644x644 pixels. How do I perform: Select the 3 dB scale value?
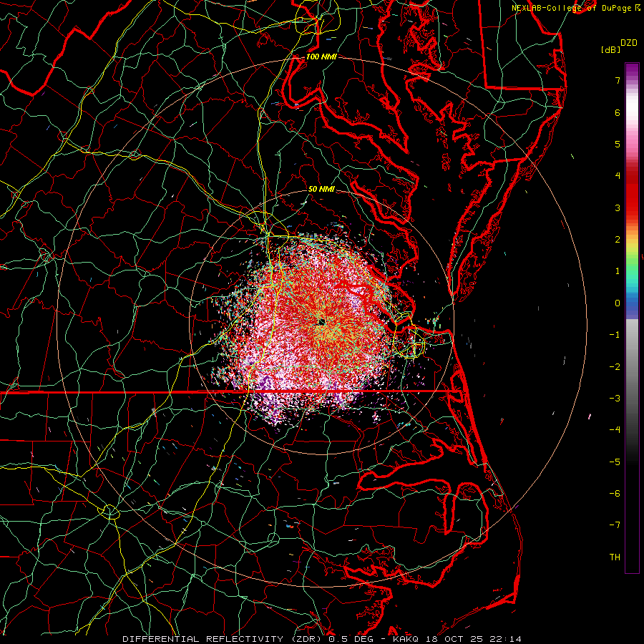(x=618, y=208)
